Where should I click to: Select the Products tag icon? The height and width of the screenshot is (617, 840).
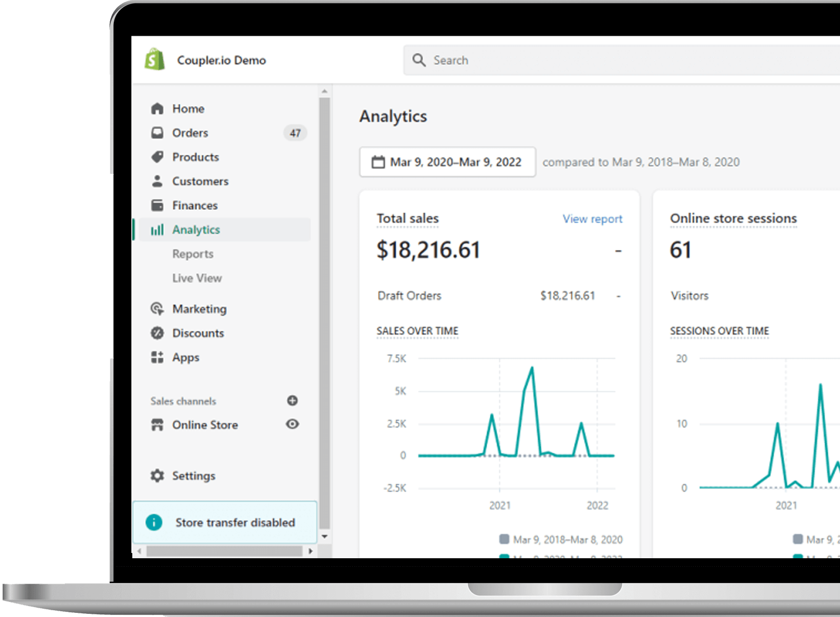tap(157, 157)
